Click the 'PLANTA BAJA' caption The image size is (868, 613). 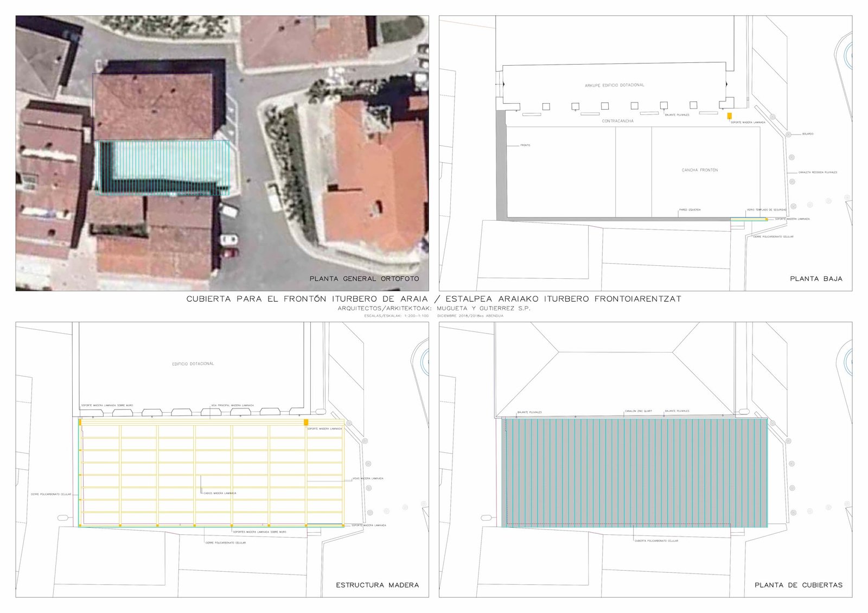click(x=816, y=278)
